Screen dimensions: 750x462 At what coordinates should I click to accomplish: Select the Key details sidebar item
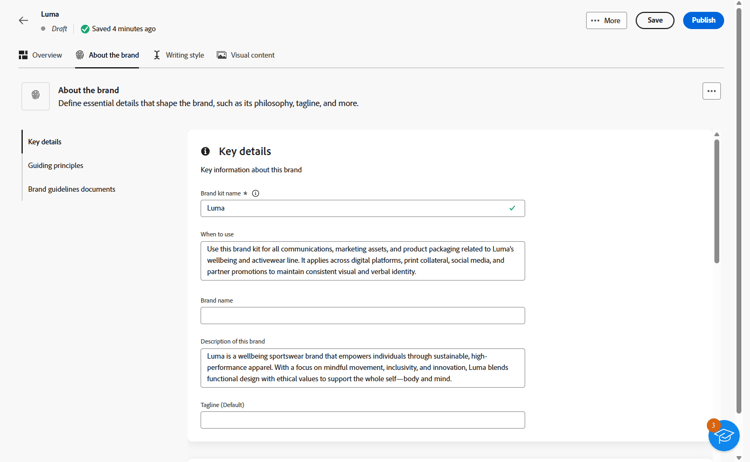pos(45,142)
